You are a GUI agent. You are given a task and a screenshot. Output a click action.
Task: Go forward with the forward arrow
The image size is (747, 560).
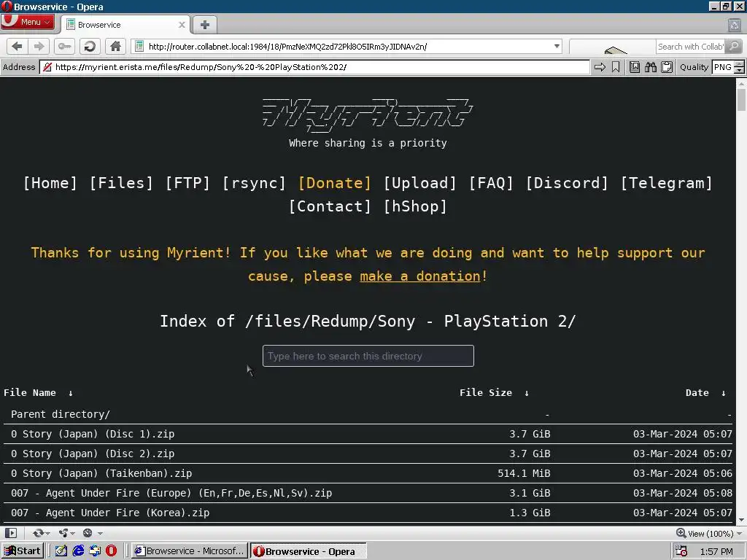pos(39,46)
